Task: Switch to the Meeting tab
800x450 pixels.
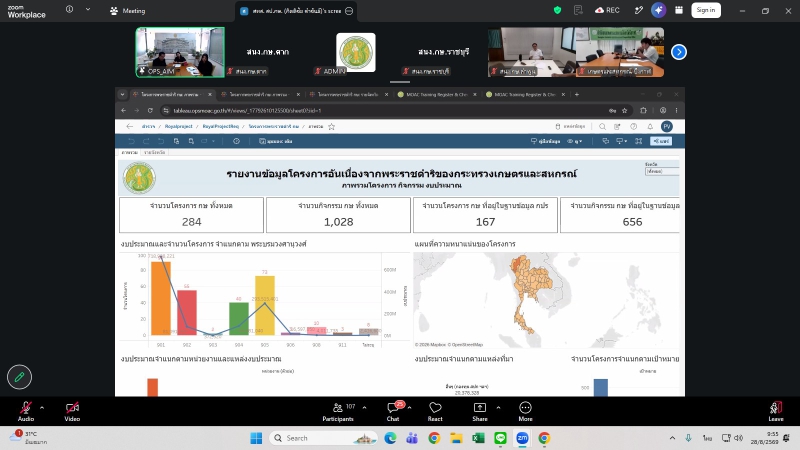Action: click(128, 11)
